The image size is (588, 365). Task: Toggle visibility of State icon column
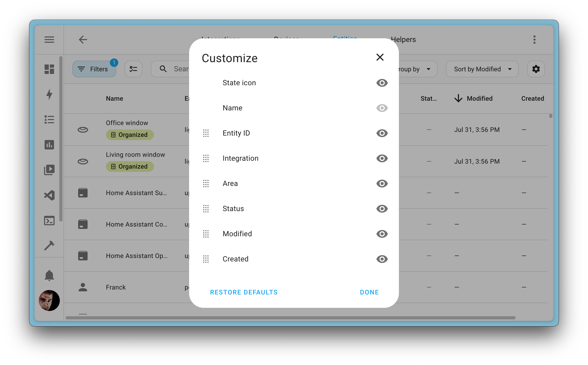point(381,82)
